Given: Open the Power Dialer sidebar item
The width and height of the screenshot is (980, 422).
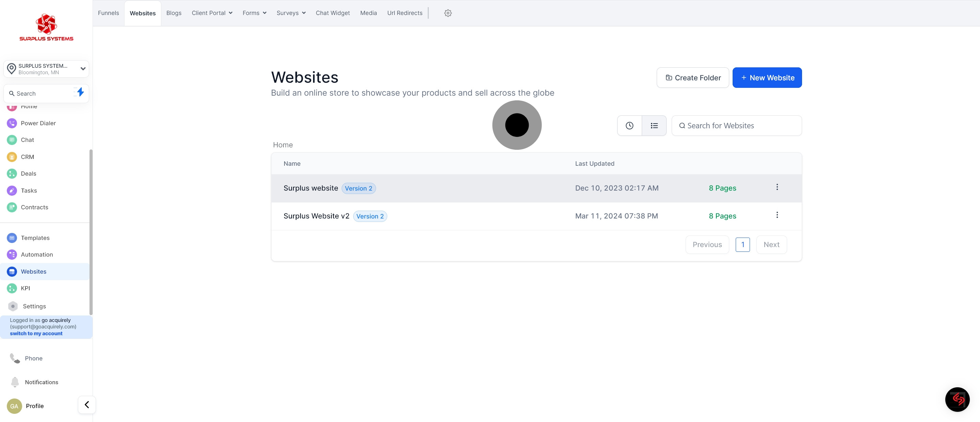Looking at the screenshot, I should point(38,123).
